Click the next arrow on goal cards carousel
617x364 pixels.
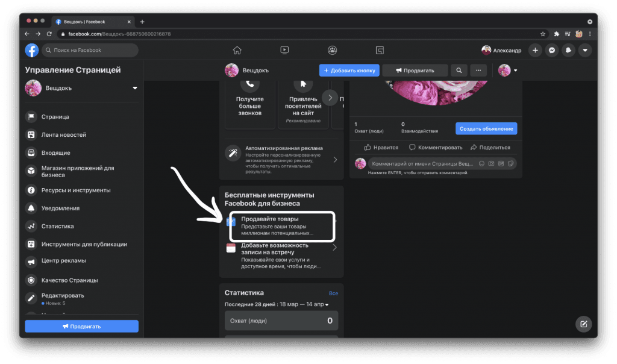pyautogui.click(x=330, y=98)
